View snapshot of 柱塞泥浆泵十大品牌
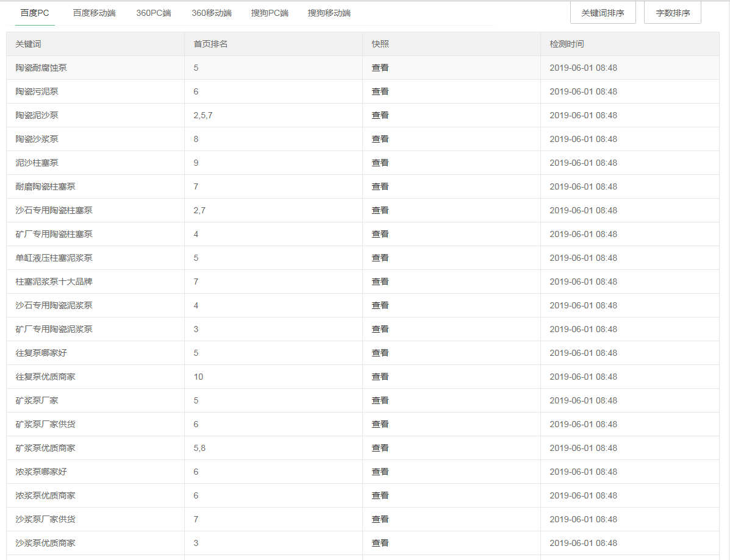730x560 pixels. (380, 282)
